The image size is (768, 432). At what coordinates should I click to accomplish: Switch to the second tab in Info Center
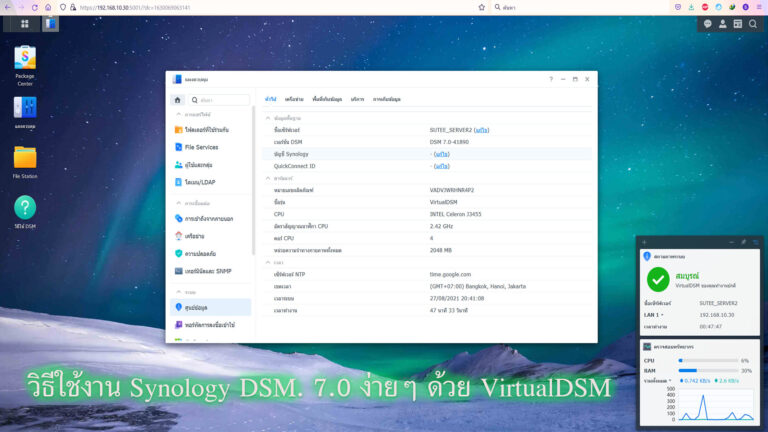(294, 100)
